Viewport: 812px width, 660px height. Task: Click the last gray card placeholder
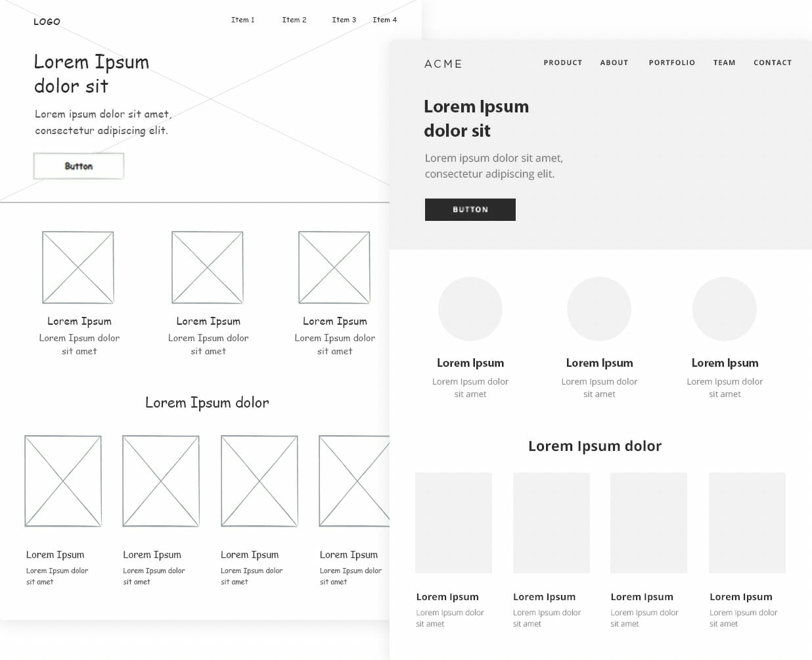click(x=746, y=523)
